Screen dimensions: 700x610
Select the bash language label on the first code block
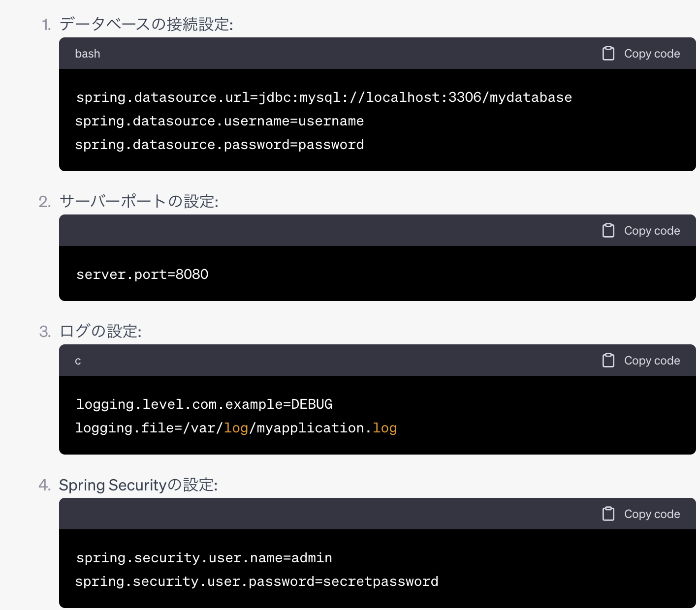click(x=87, y=53)
